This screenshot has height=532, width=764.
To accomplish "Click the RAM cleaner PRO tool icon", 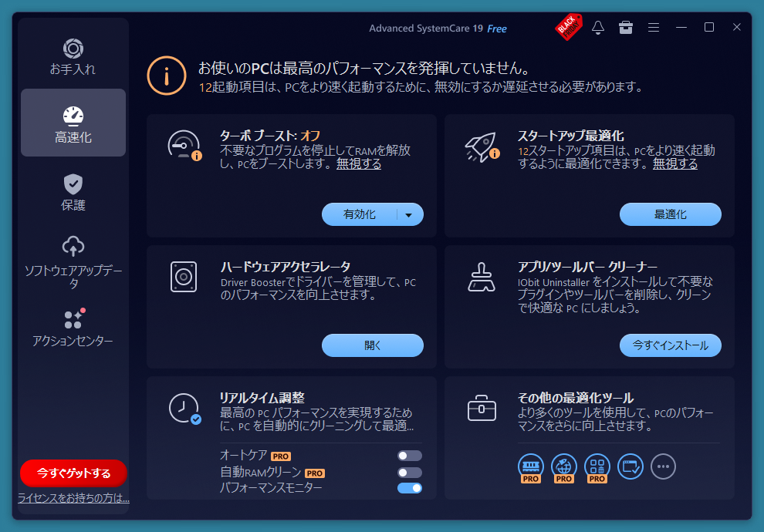I will click(x=530, y=466).
